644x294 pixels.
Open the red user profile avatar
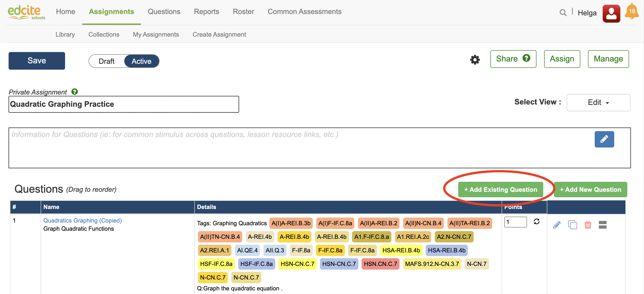coord(611,13)
